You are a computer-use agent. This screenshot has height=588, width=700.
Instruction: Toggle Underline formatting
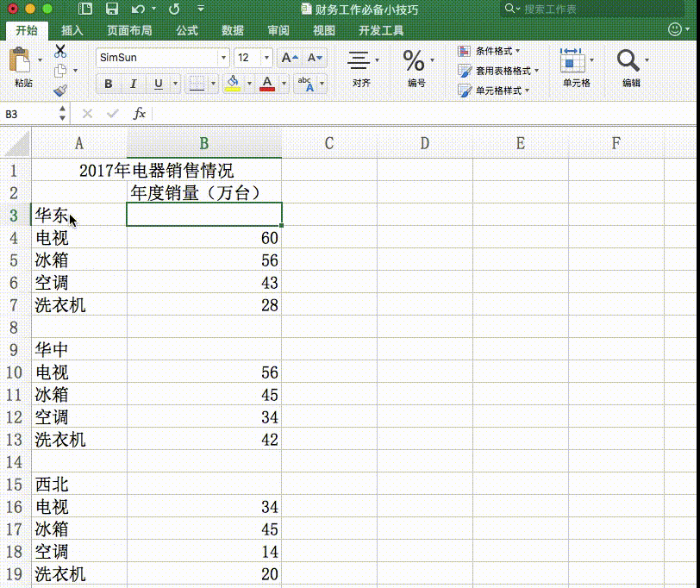(x=158, y=84)
